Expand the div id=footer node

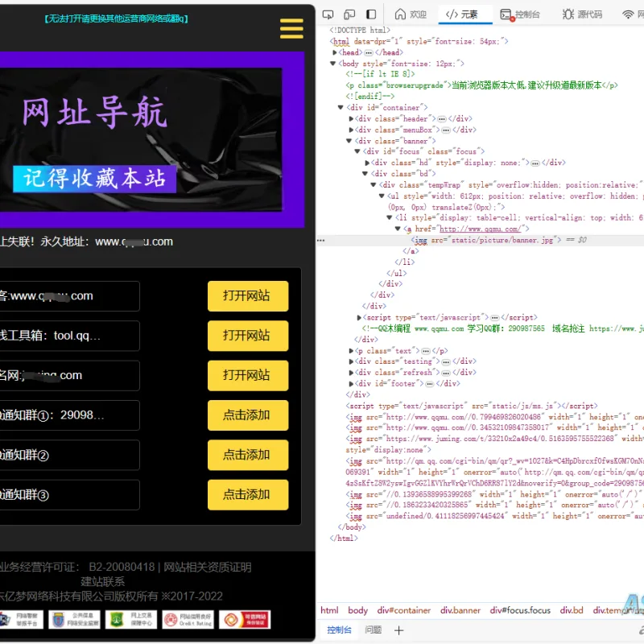pyautogui.click(x=351, y=384)
